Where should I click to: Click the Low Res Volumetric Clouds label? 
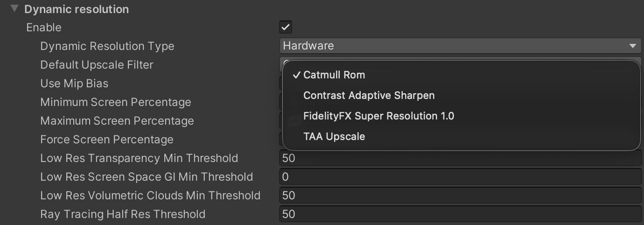(x=150, y=196)
